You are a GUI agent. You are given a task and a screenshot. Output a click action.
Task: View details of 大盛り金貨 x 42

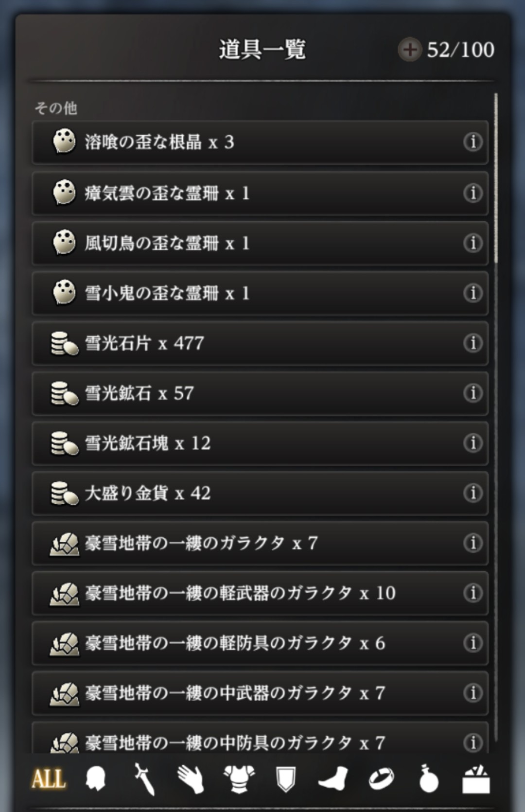(x=472, y=493)
